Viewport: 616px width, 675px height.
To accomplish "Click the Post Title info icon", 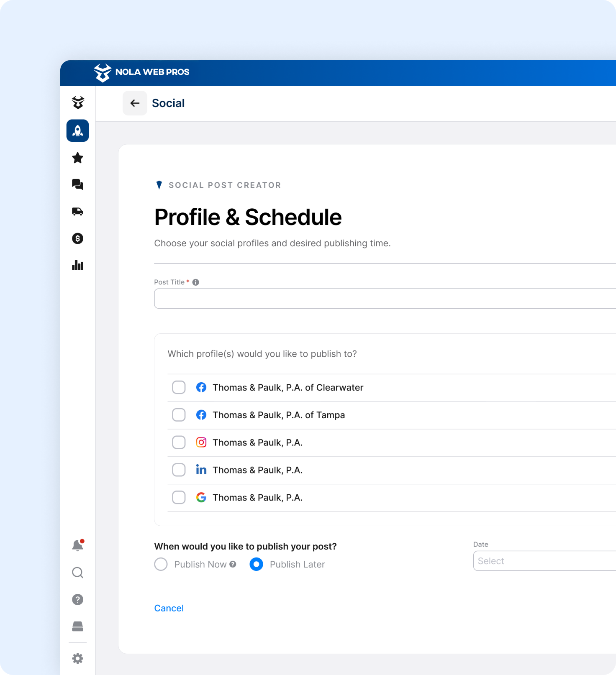I will 195,282.
